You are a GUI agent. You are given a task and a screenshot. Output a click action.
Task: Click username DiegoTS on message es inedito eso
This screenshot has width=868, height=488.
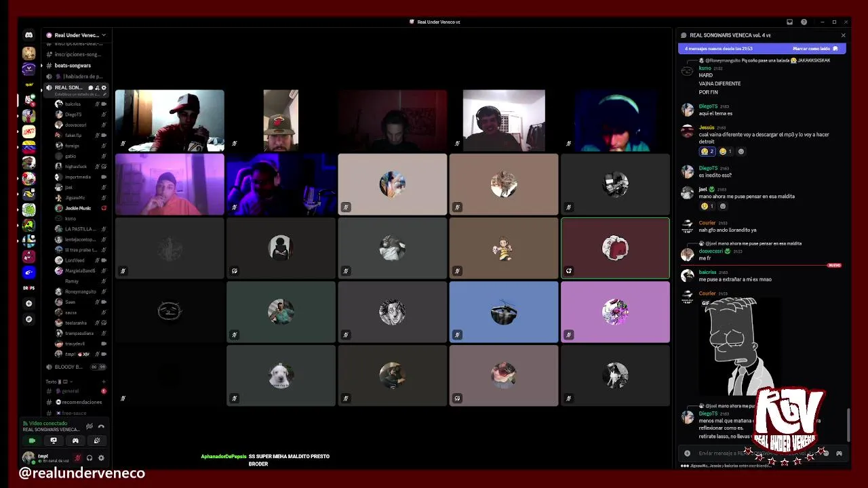coord(708,168)
